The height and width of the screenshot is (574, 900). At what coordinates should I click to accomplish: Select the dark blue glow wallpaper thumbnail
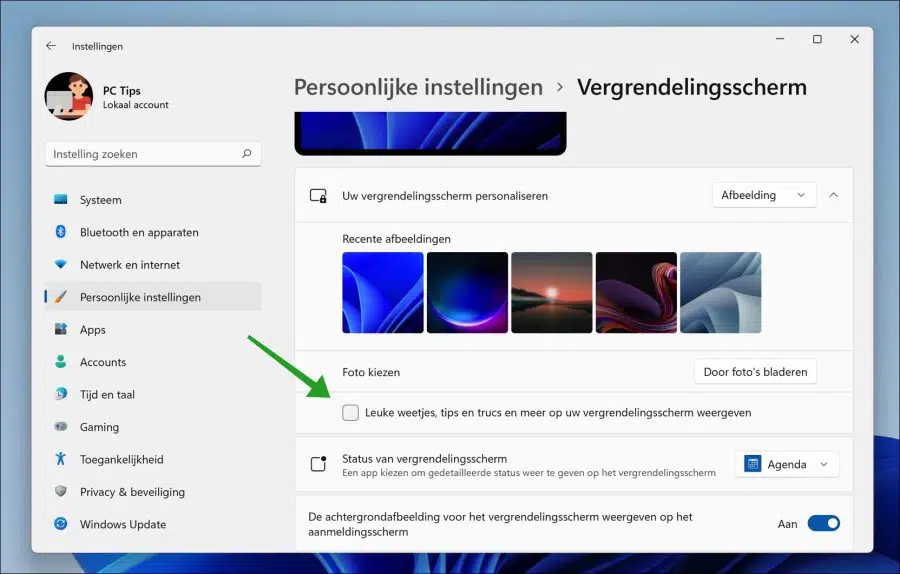467,292
